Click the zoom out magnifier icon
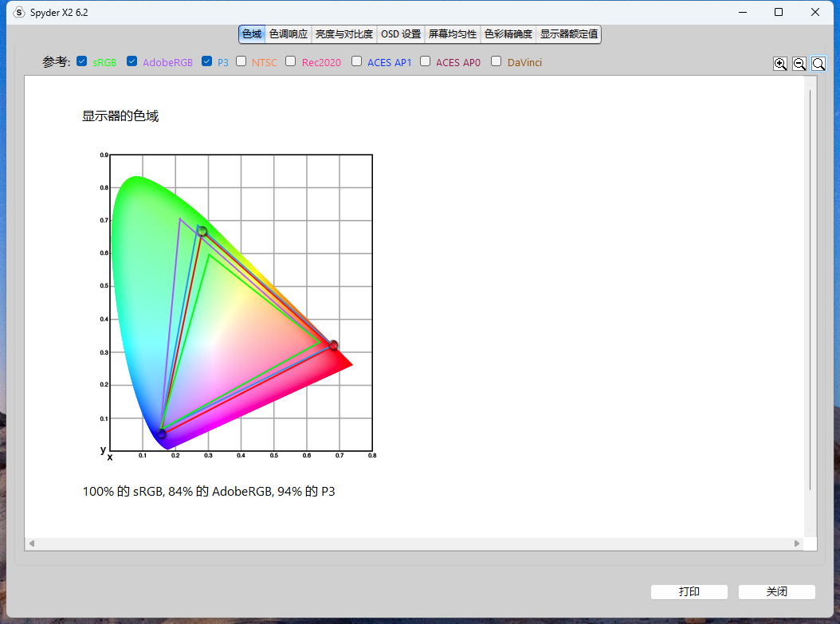Viewport: 840px width, 624px height. click(x=799, y=64)
